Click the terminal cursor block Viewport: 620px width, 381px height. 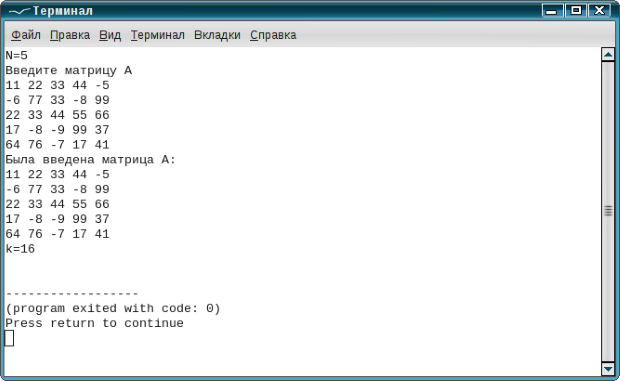[9, 338]
